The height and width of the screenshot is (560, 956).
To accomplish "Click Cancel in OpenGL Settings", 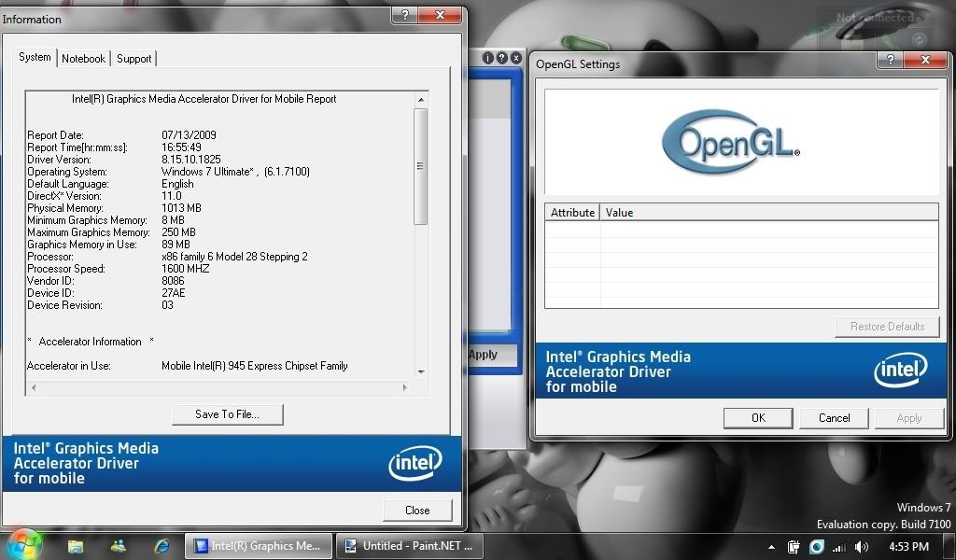I will click(834, 418).
